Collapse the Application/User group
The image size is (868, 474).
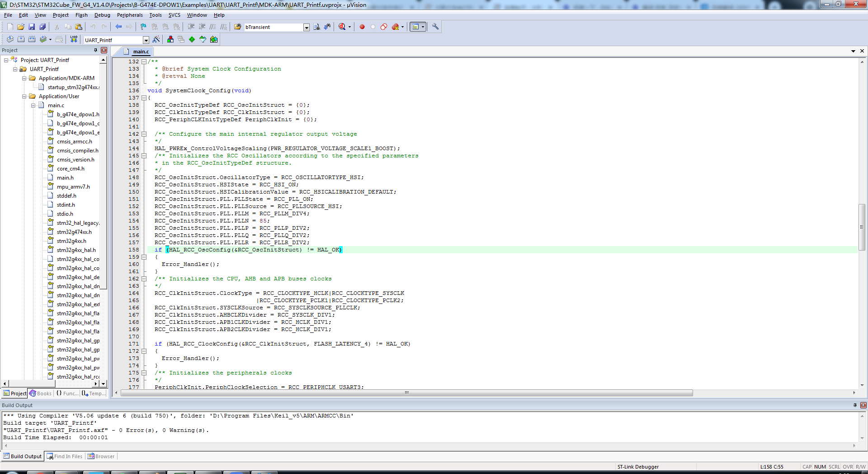coord(24,96)
